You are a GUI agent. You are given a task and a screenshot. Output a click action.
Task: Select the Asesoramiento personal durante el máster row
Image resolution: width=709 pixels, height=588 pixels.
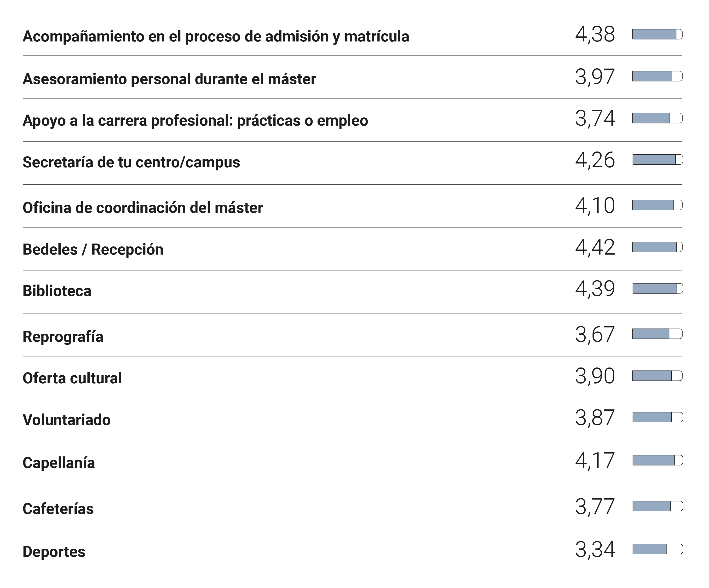(x=169, y=79)
